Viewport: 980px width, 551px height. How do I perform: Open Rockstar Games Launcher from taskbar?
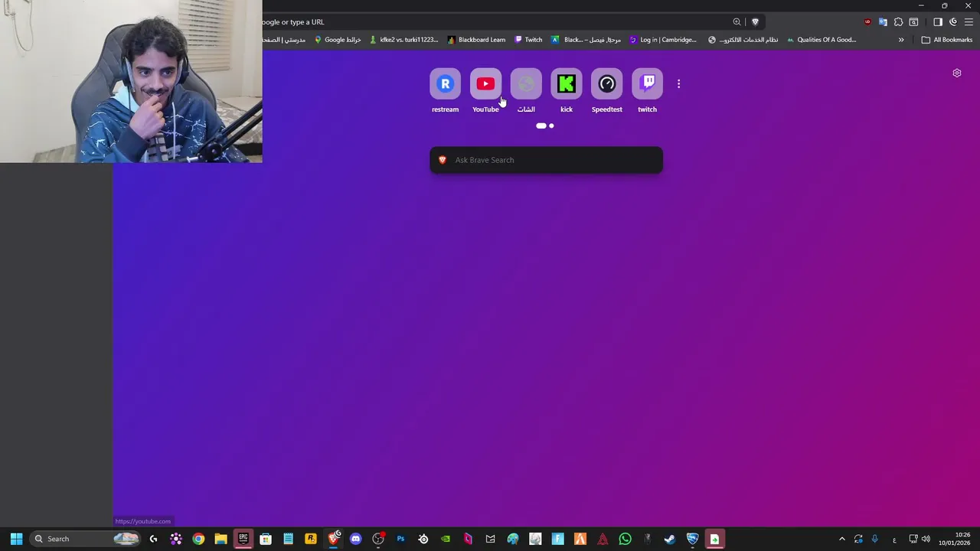coord(311,539)
